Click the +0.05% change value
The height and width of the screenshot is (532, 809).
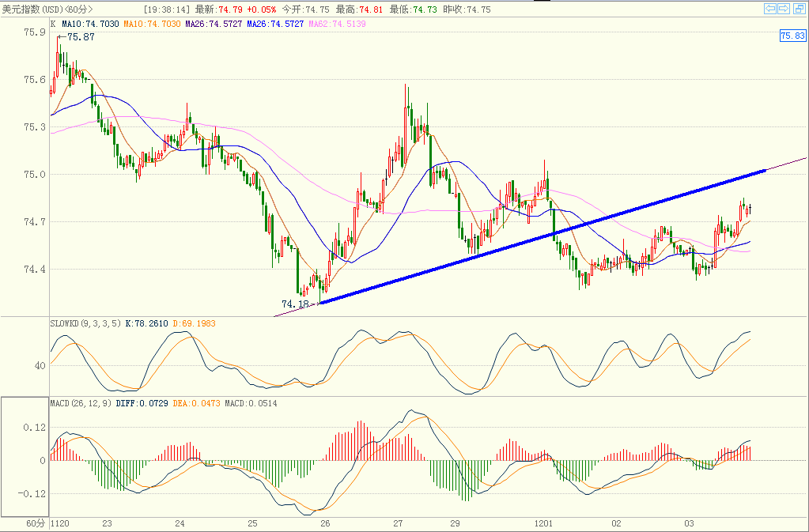(262, 9)
